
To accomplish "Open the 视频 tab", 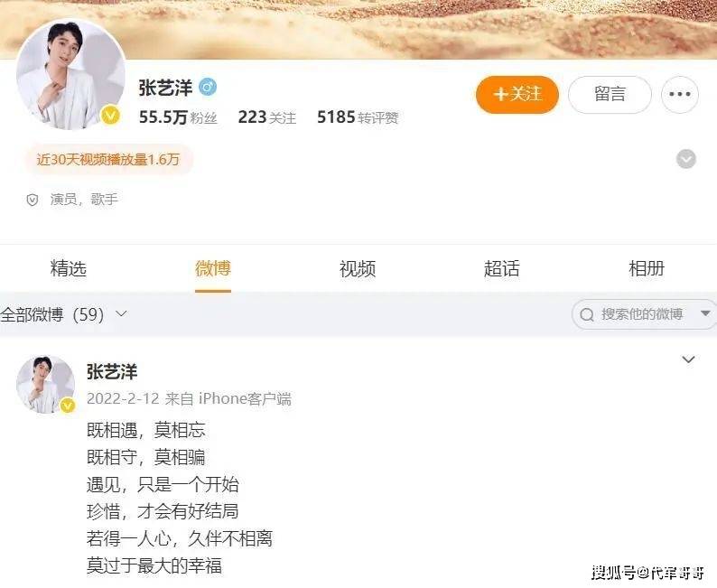I will tap(357, 268).
